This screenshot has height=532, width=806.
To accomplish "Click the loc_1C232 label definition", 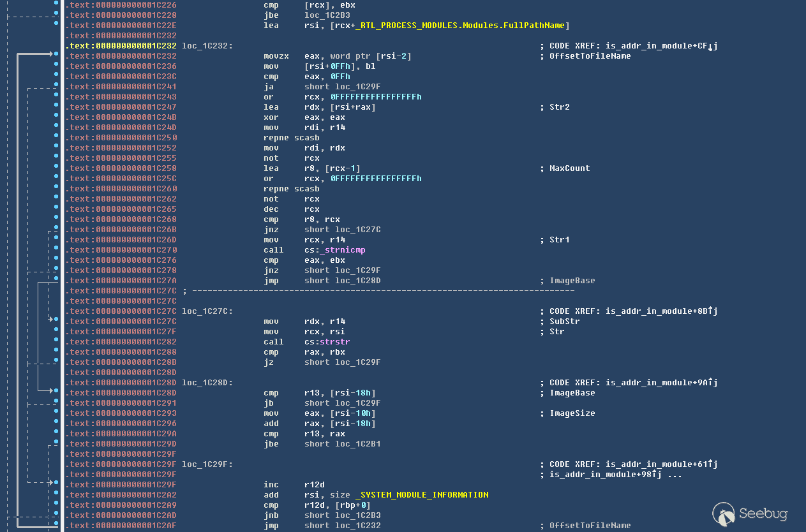I will (x=207, y=46).
